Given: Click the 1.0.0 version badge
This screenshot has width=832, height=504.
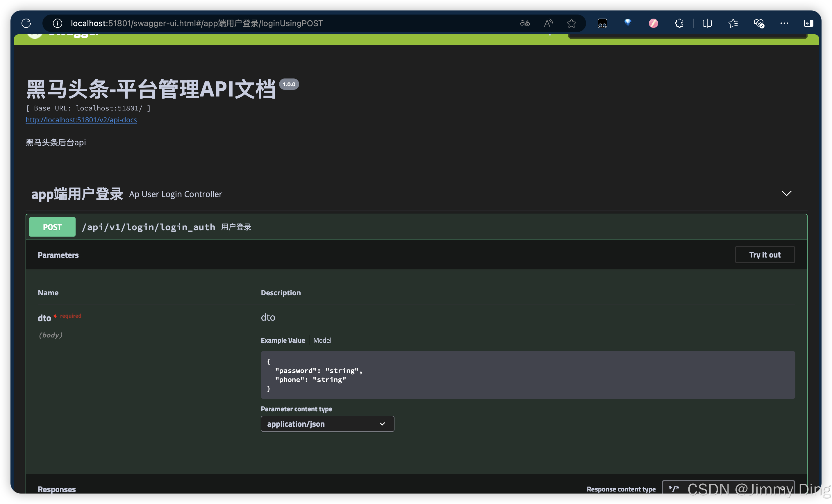Looking at the screenshot, I should coord(289,84).
